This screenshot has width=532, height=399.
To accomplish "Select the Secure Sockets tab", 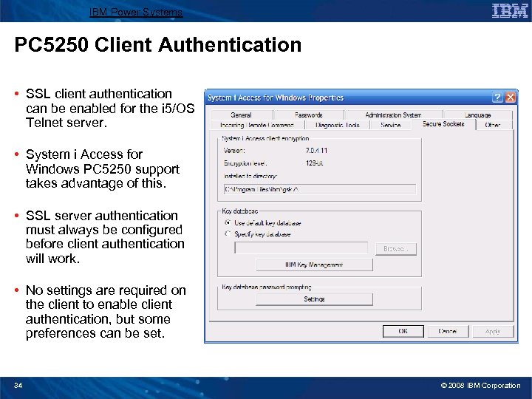I will click(443, 124).
